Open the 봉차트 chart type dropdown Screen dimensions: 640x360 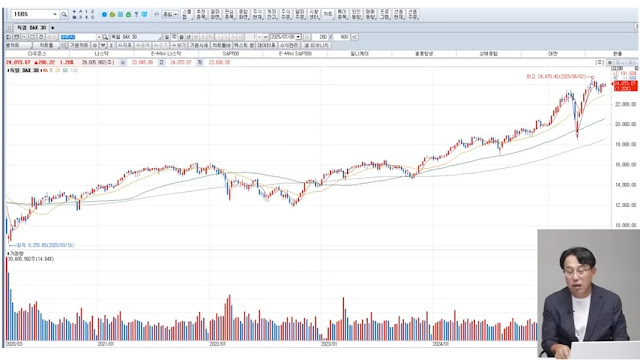(x=18, y=45)
